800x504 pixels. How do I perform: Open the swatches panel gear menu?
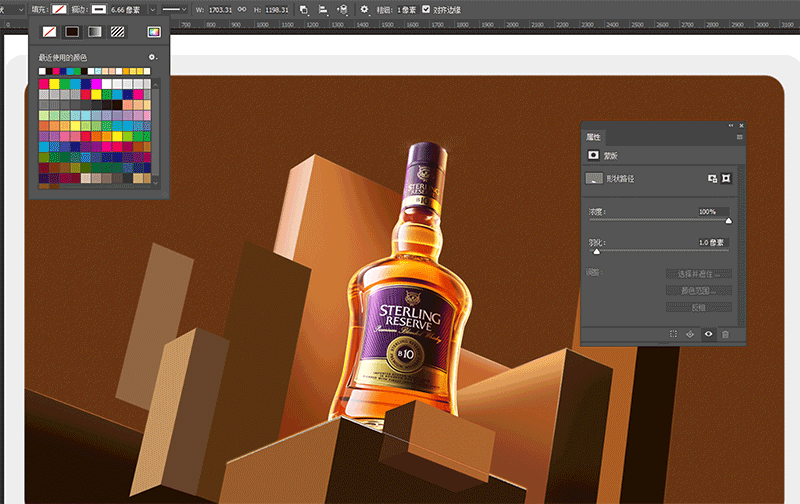point(152,57)
